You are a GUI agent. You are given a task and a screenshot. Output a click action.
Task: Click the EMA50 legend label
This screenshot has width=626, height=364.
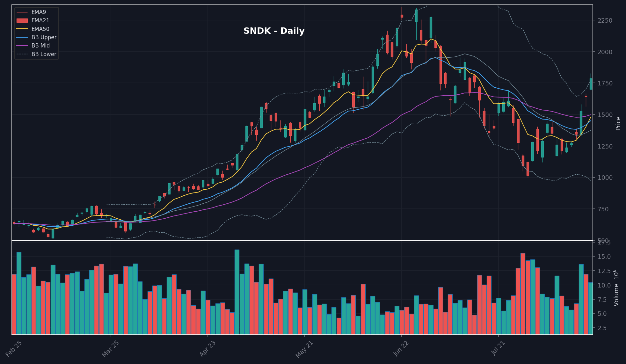pos(40,29)
